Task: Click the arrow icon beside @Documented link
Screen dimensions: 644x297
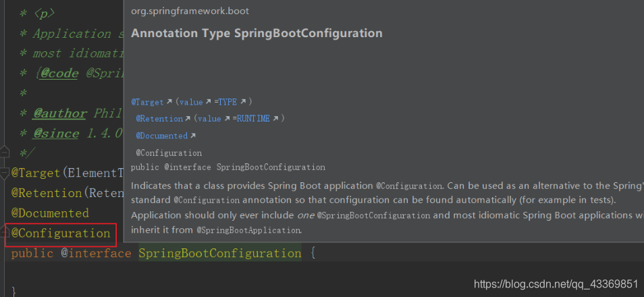Action: [x=193, y=136]
